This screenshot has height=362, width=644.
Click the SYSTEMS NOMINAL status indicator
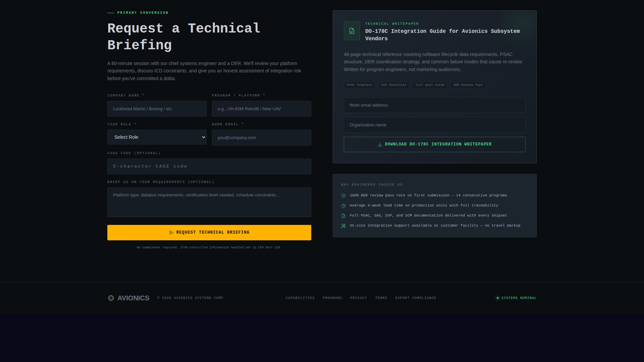[x=516, y=298]
